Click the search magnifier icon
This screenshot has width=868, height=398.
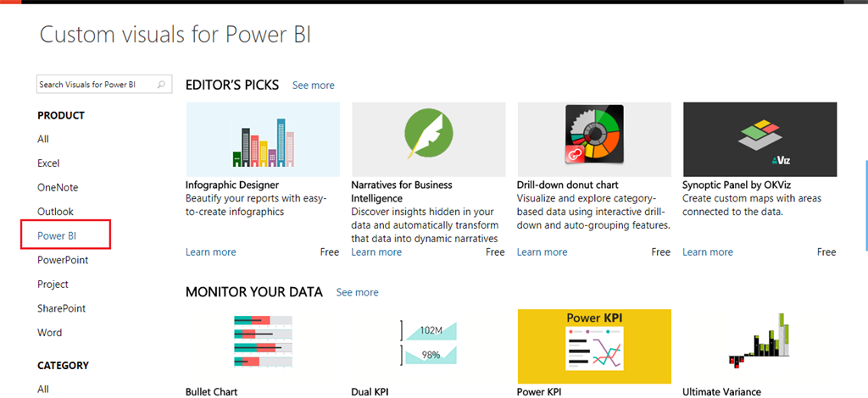164,85
